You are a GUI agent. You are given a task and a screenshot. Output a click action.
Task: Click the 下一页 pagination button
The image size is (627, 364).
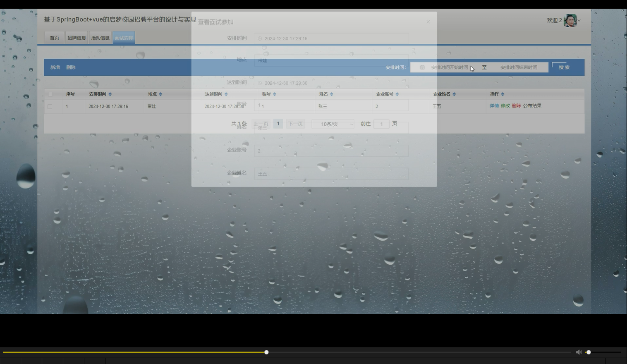295,124
